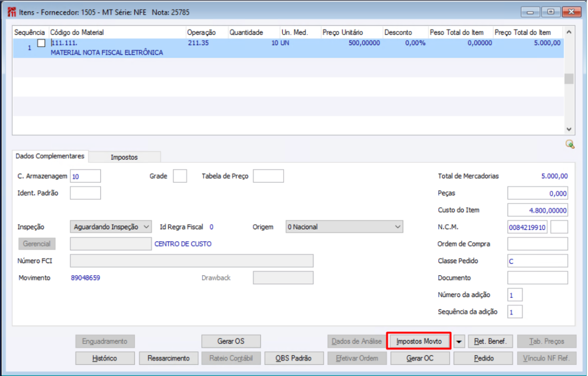Open the Histórico button
The height and width of the screenshot is (376, 588).
coord(105,358)
